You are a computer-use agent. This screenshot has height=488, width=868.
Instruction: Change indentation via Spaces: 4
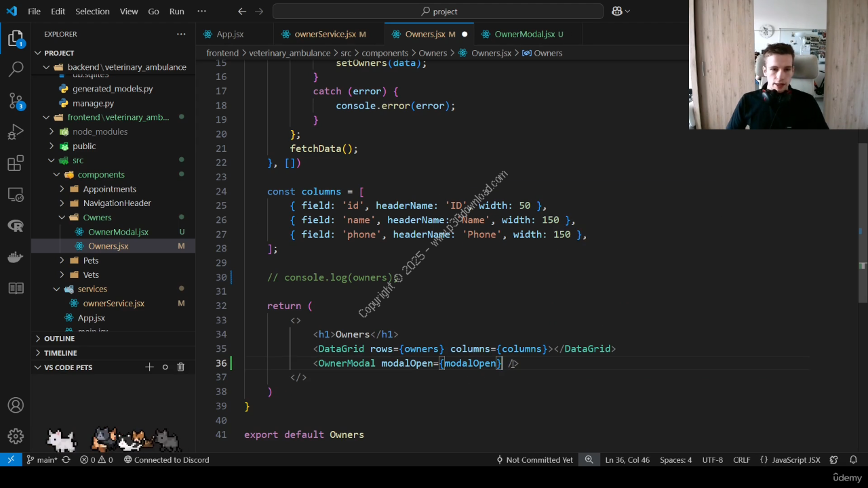tap(676, 460)
